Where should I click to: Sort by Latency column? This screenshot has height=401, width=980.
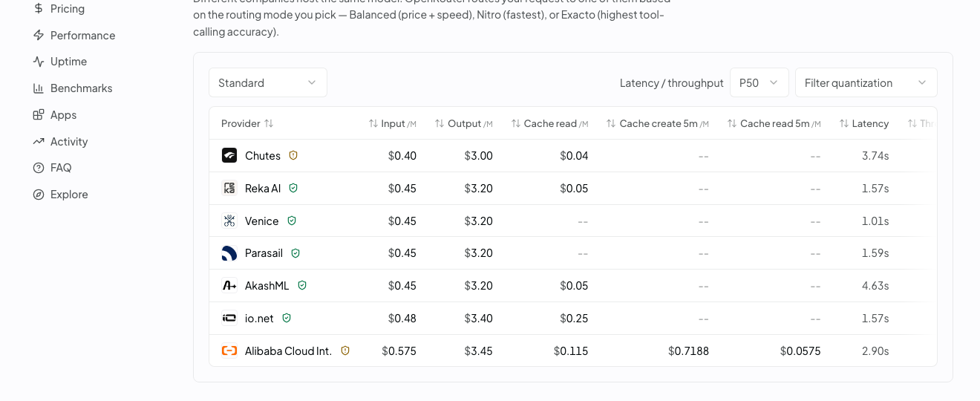(864, 123)
